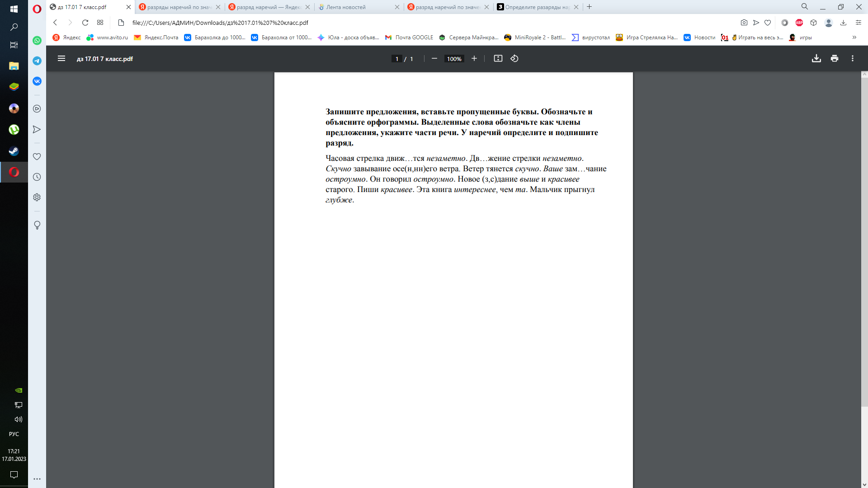Open the www.avito.ru bookmark
The image size is (868, 488).
coord(107,38)
